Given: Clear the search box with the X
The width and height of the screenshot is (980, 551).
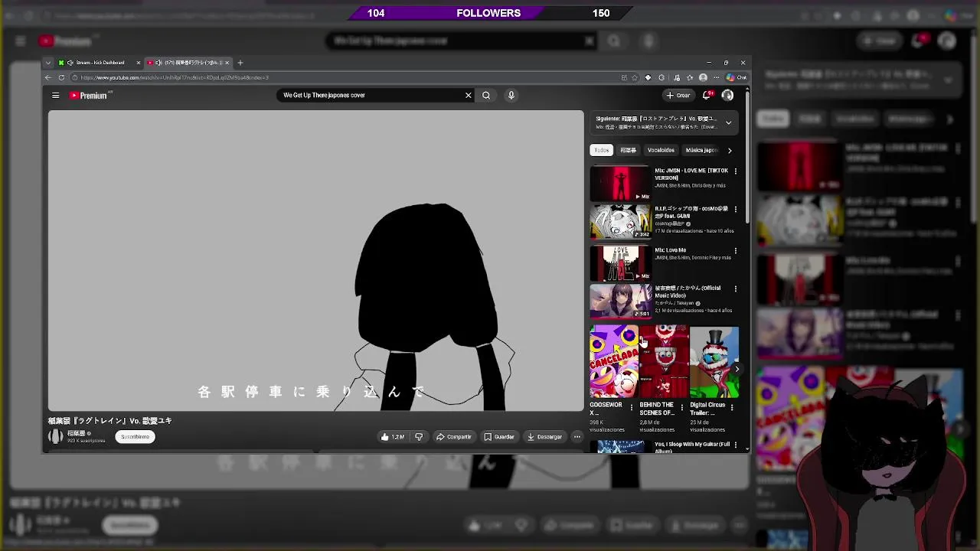Looking at the screenshot, I should tap(468, 96).
